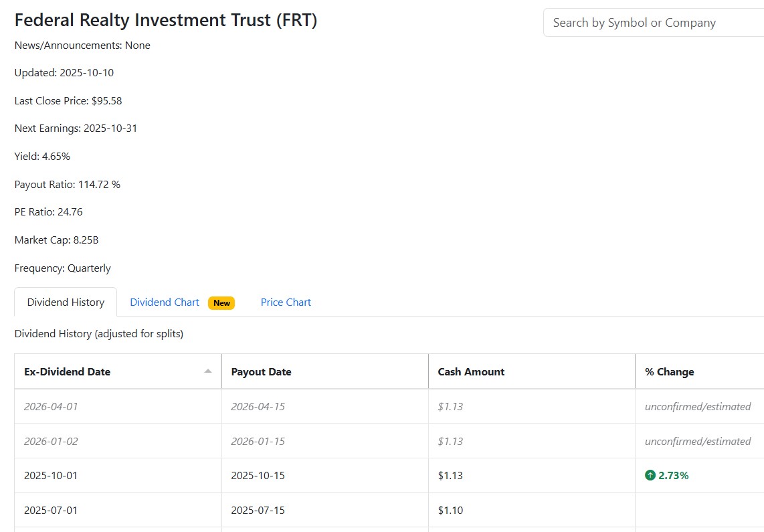The image size is (764, 532).
Task: Click the sort arrow in Ex-Dividend Date header
Action: (208, 371)
